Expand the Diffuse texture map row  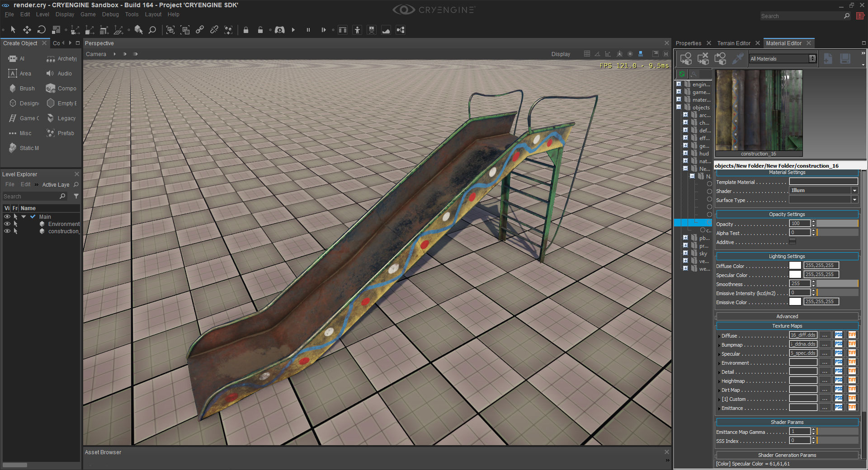[719, 336]
